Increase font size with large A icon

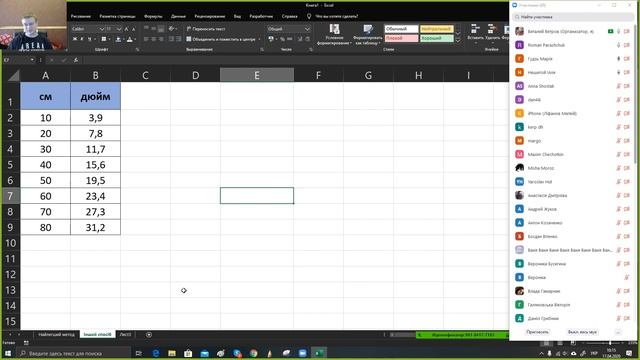[x=127, y=29]
